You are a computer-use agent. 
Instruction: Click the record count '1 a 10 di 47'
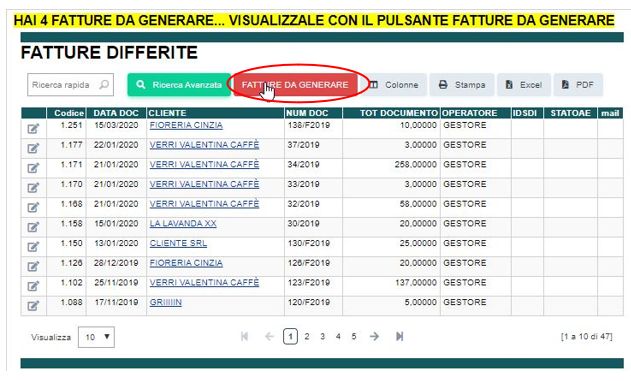pos(586,336)
